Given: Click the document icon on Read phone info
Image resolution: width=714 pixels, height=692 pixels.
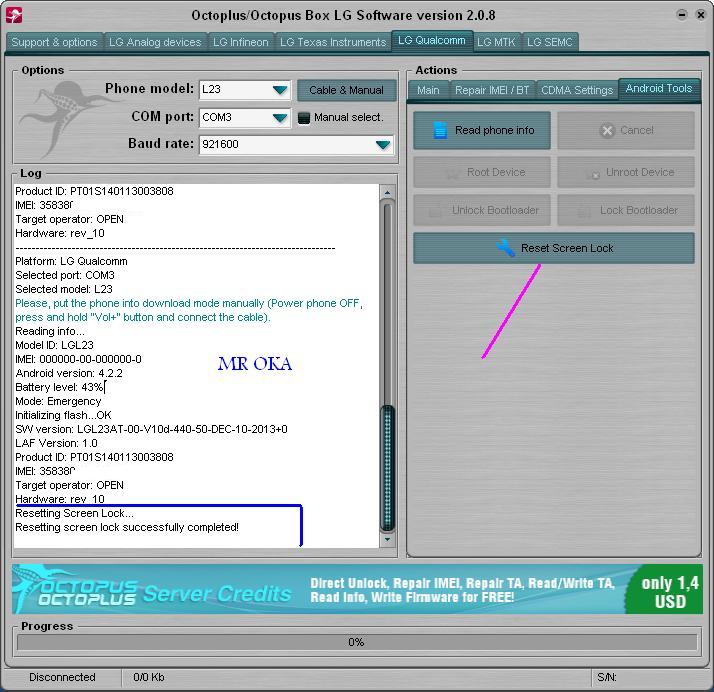Looking at the screenshot, I should click(440, 130).
